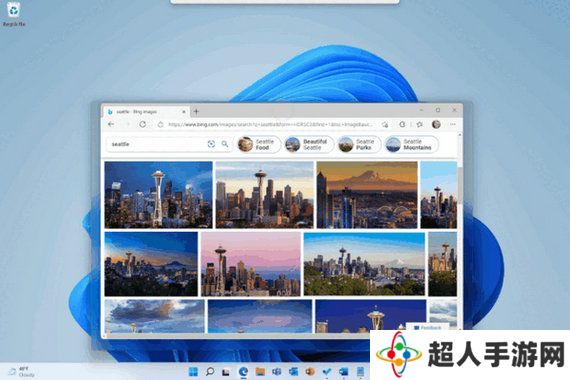Click the bing.com address bar URL

(270, 124)
